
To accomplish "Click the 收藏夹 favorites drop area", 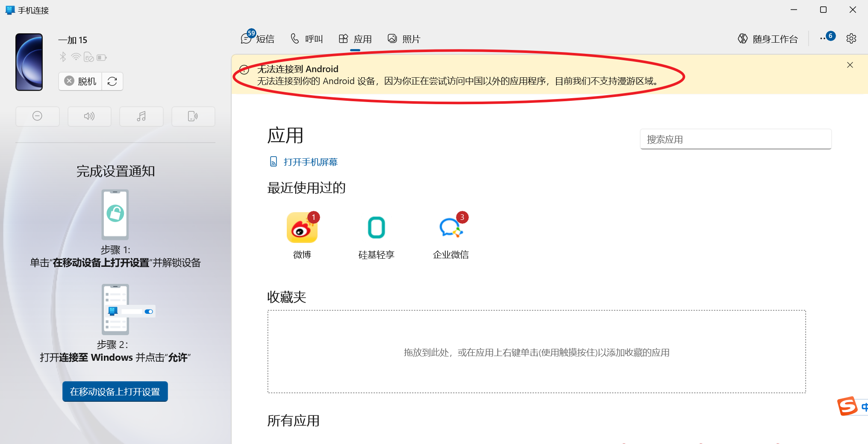I will tap(536, 351).
